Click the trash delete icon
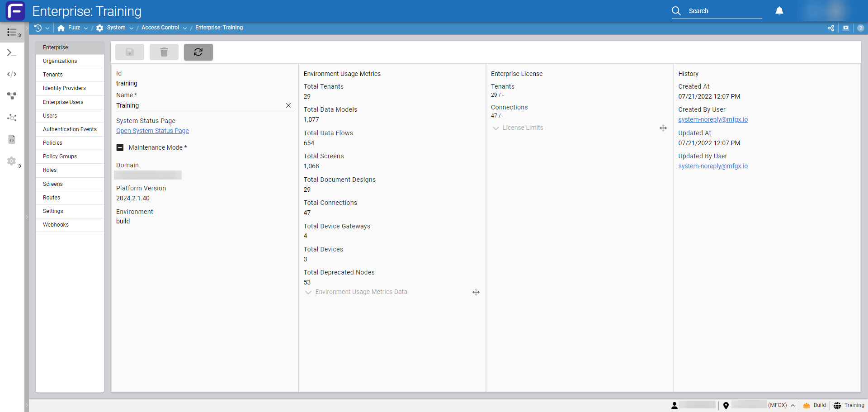 pos(164,52)
